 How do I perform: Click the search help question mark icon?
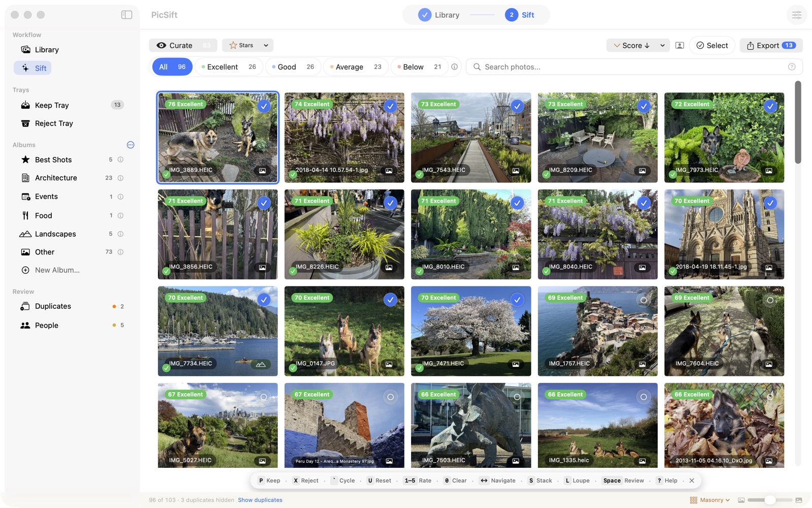coord(792,67)
